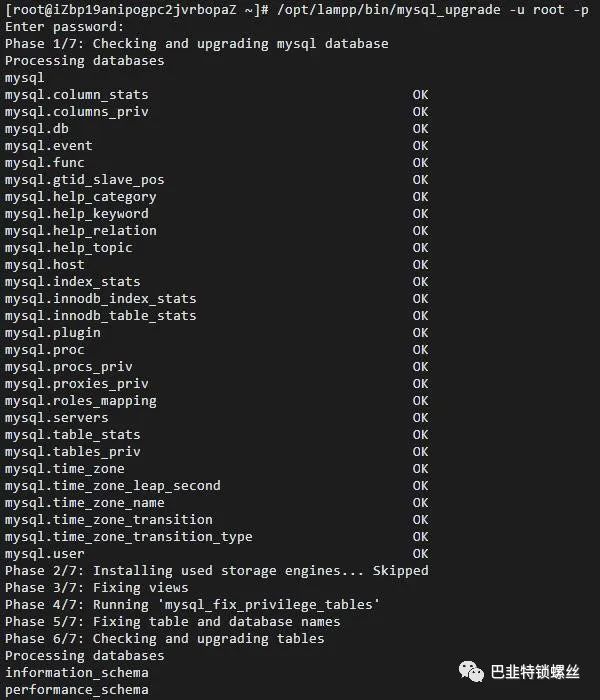
Task: Click the OK status beside mysql.plugin
Action: click(x=420, y=333)
